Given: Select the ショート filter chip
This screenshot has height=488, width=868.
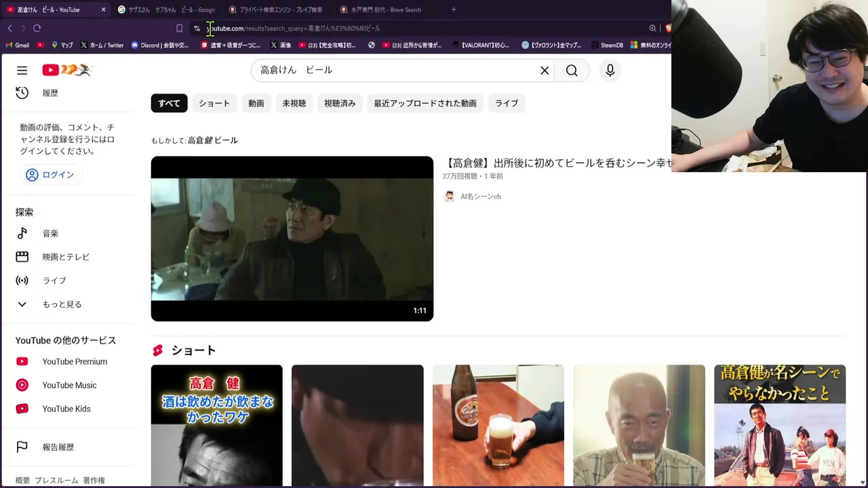Looking at the screenshot, I should tap(214, 103).
